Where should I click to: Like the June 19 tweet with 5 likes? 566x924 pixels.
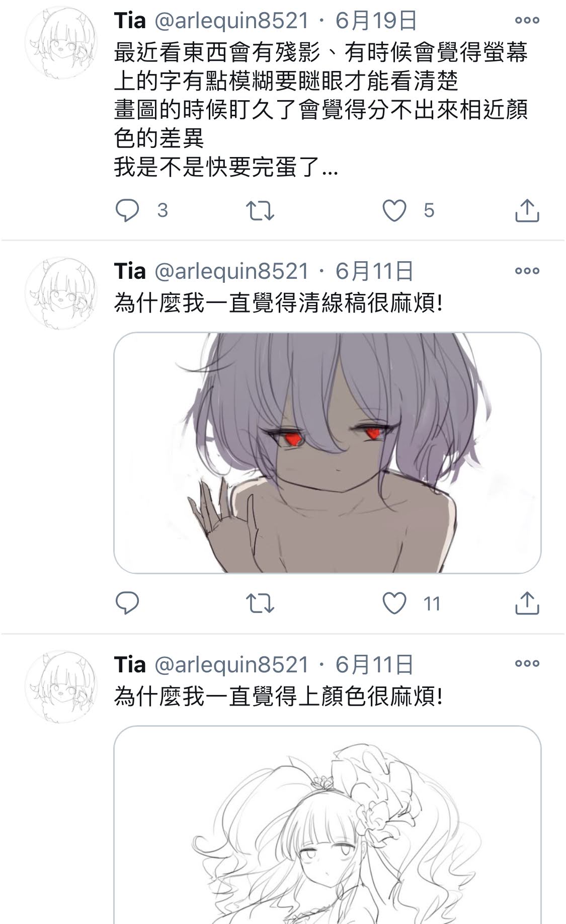click(394, 210)
